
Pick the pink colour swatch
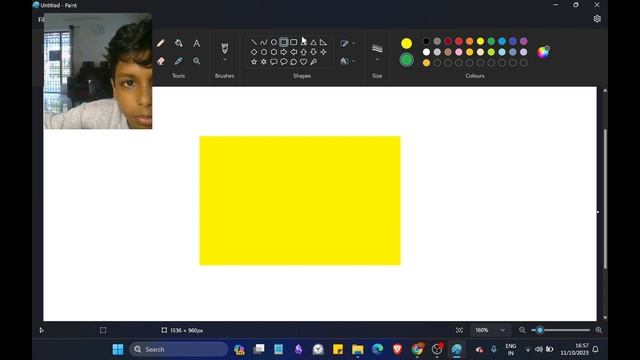pyautogui.click(x=459, y=52)
